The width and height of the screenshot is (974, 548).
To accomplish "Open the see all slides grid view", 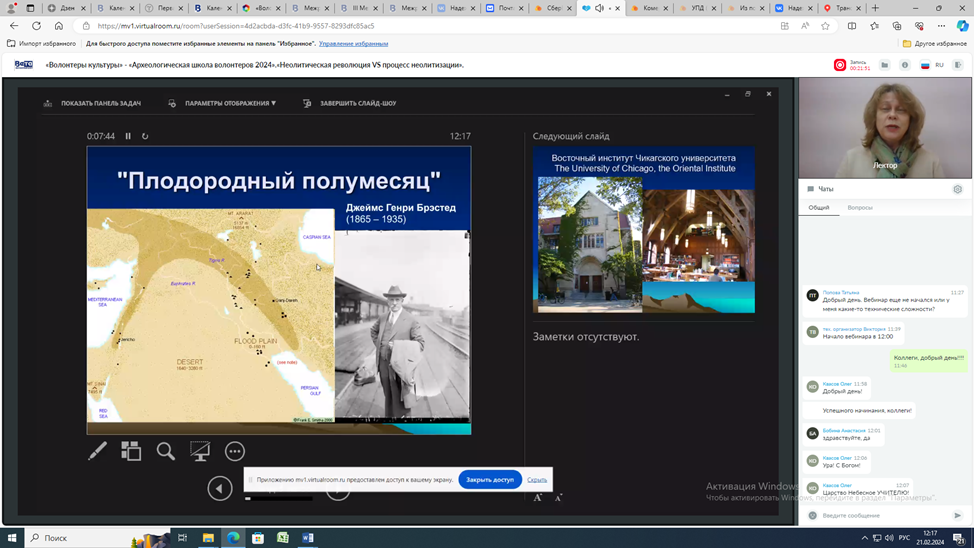I will (131, 452).
